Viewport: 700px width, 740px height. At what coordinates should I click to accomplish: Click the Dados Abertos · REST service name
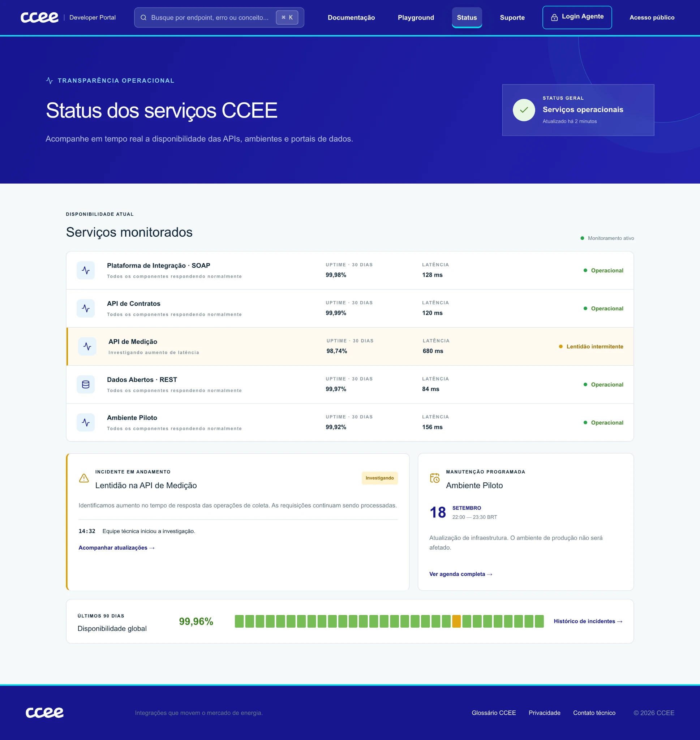(142, 380)
